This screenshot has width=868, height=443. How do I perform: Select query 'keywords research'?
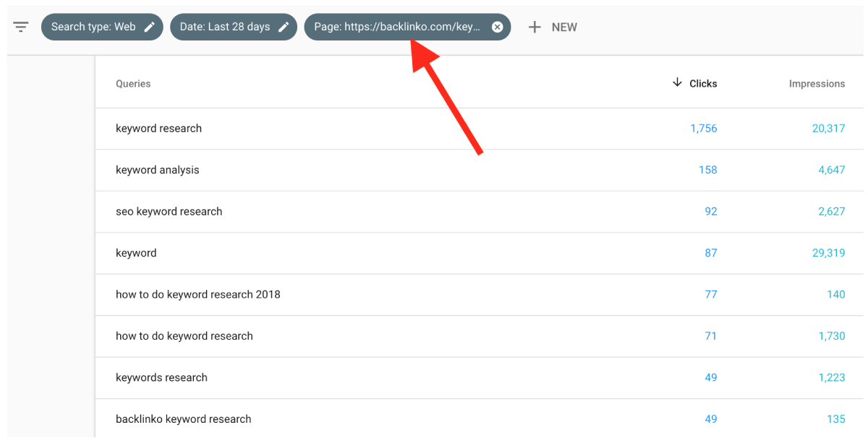tap(161, 378)
